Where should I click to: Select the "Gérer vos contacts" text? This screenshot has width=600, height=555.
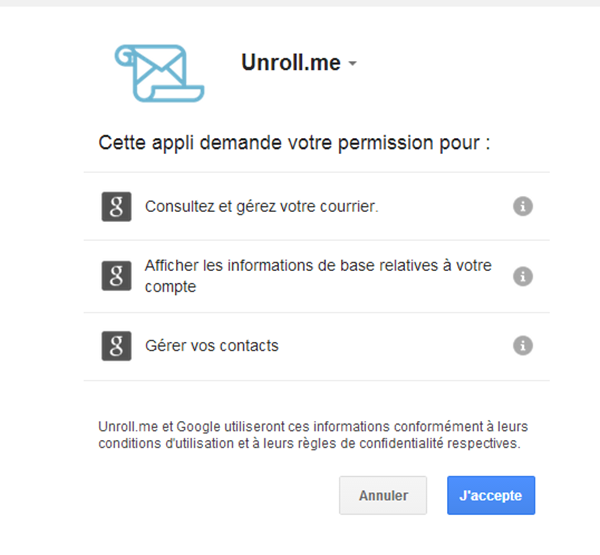point(212,346)
